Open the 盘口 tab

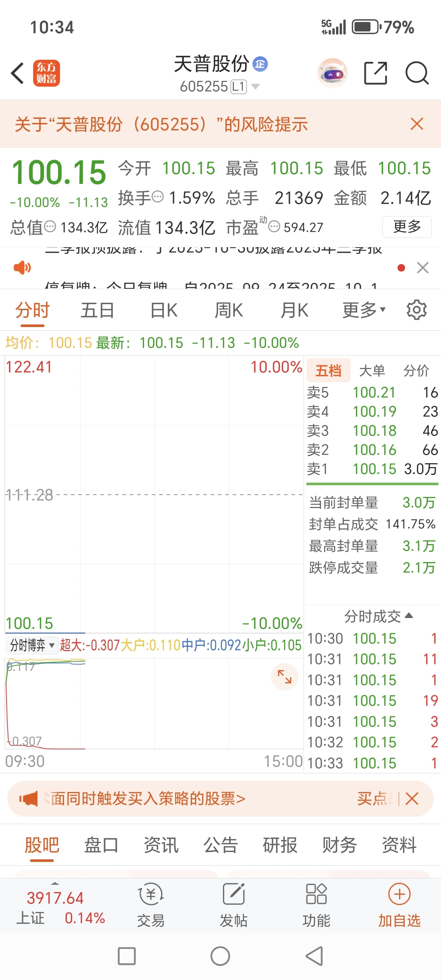point(101,845)
